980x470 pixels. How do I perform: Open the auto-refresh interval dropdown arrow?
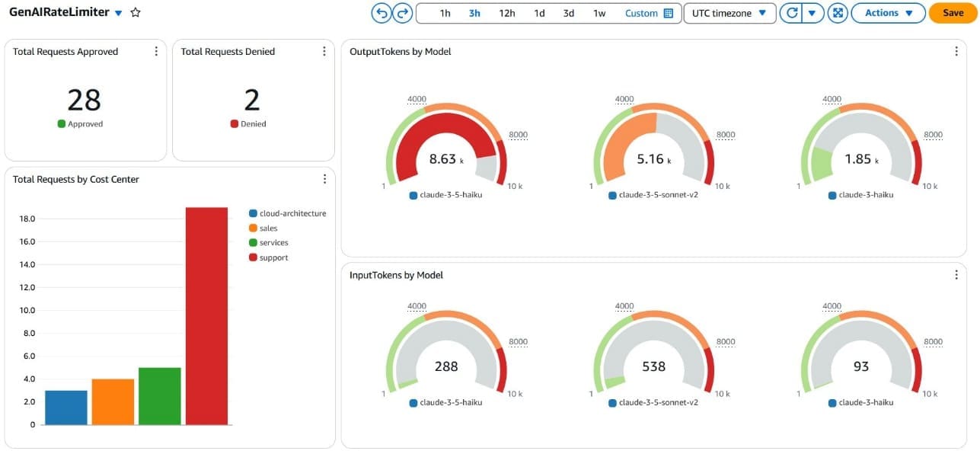pyautogui.click(x=813, y=13)
